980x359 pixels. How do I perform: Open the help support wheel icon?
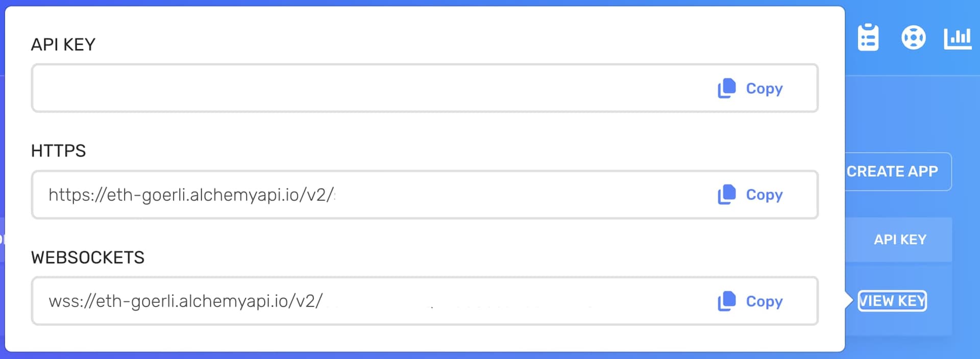point(913,36)
